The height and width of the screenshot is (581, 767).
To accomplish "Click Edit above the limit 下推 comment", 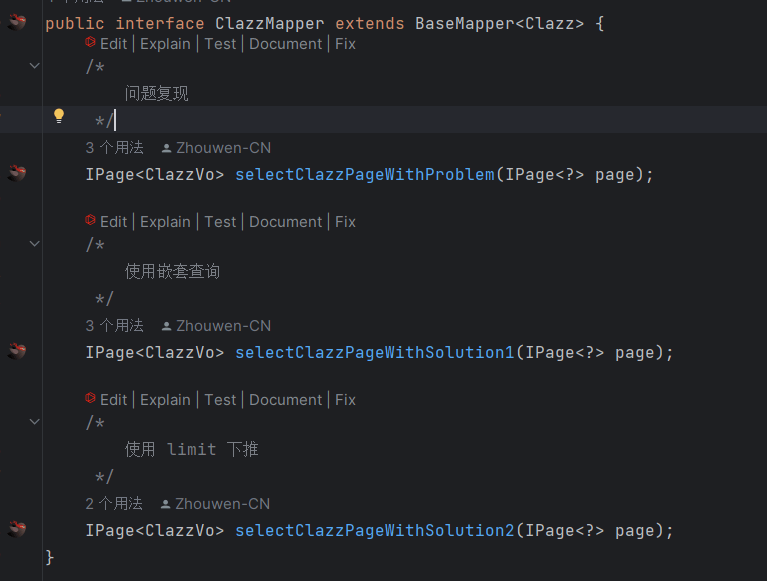I will 113,400.
